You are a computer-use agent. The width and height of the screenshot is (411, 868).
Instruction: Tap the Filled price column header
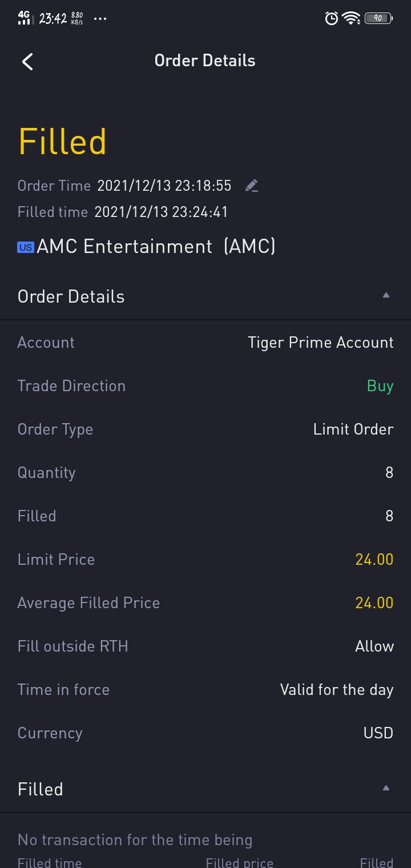[240, 862]
